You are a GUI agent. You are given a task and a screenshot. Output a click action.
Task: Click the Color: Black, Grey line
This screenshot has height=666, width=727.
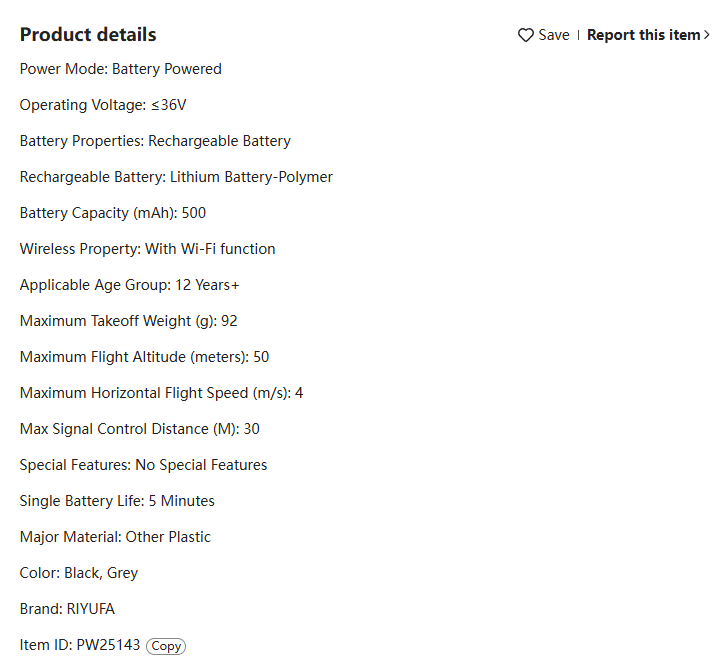(79, 573)
